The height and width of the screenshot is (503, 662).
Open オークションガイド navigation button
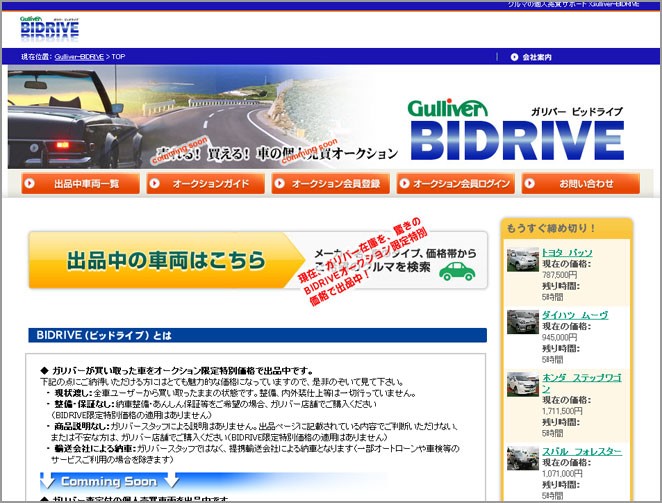(x=206, y=183)
